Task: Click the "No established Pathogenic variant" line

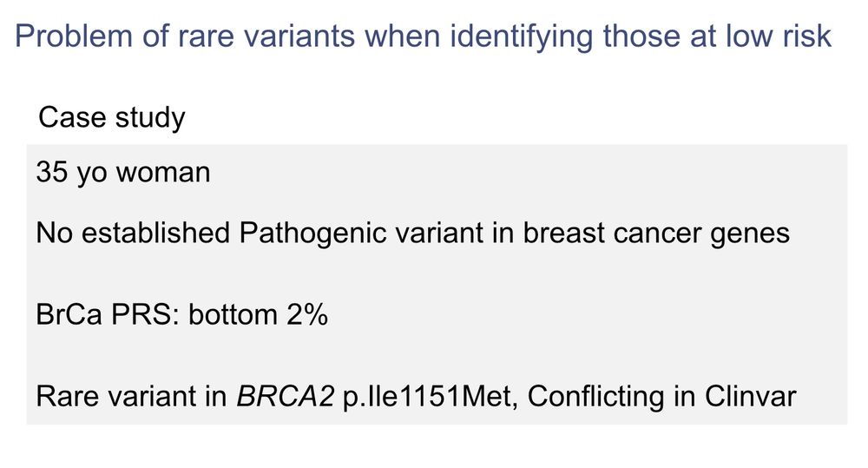Action: pos(413,233)
